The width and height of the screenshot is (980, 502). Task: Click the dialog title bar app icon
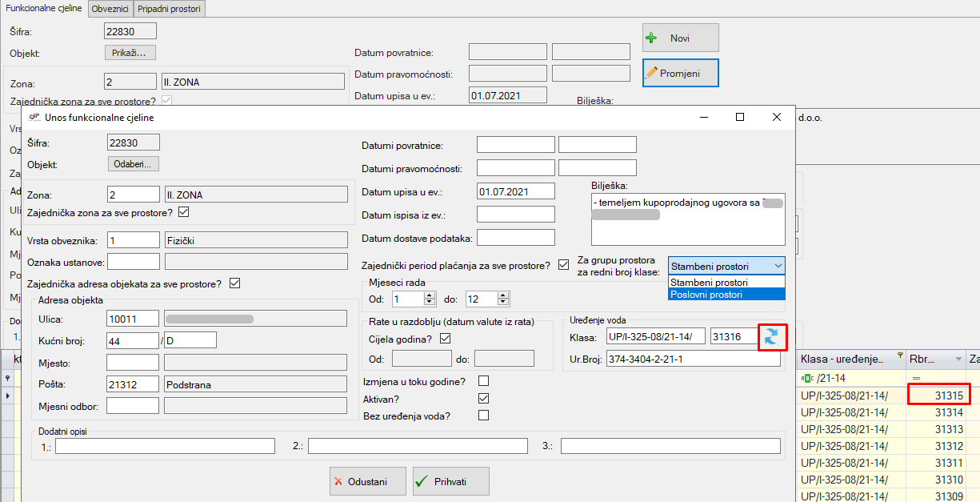coord(34,117)
